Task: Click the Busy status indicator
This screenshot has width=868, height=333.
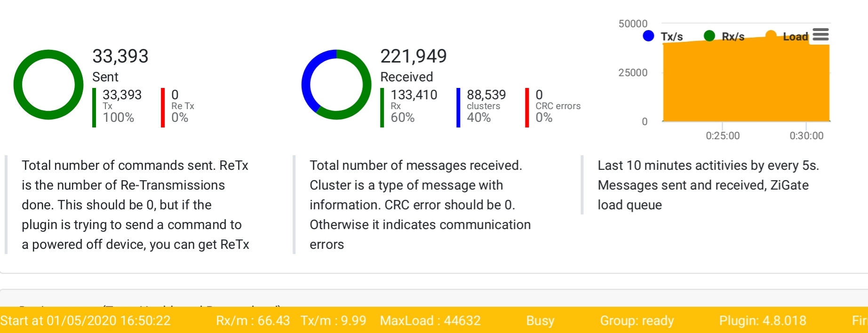Action: click(x=540, y=321)
